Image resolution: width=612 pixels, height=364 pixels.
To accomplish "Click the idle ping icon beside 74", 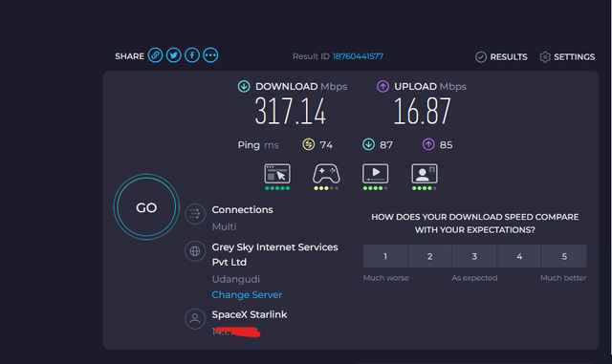I will [x=309, y=144].
